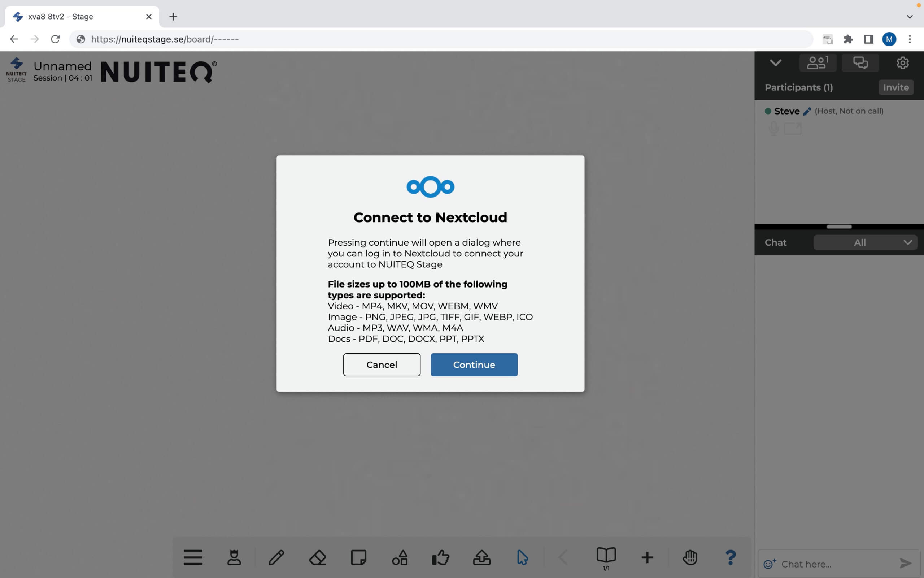Click the site info icon in address bar
This screenshot has height=578, width=924.
[80, 39]
